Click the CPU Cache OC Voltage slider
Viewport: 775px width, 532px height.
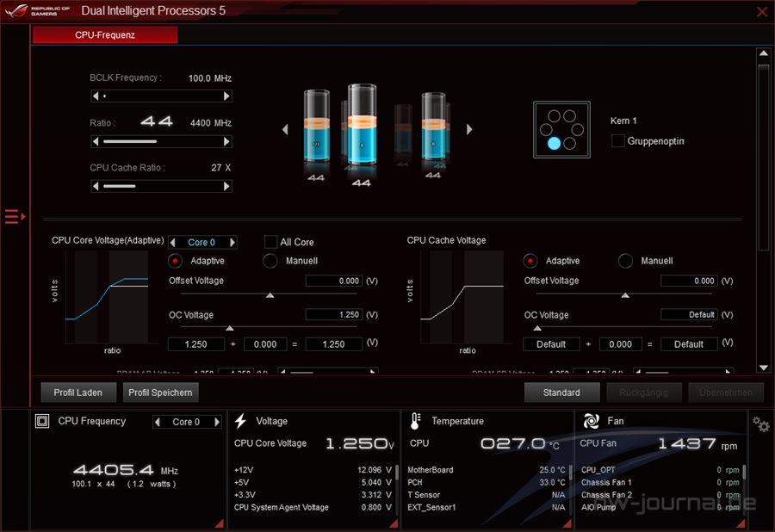(623, 327)
